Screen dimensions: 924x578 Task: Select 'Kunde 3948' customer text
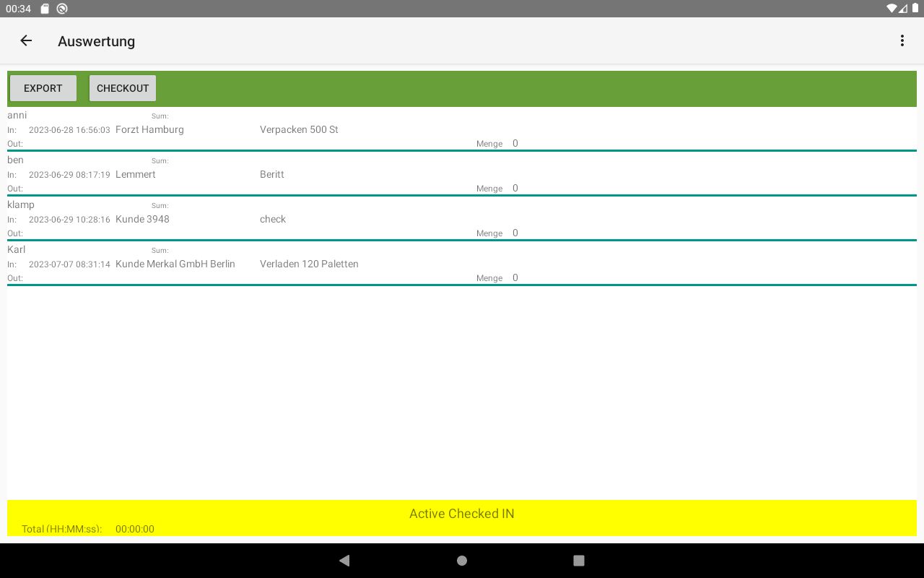[x=142, y=219]
